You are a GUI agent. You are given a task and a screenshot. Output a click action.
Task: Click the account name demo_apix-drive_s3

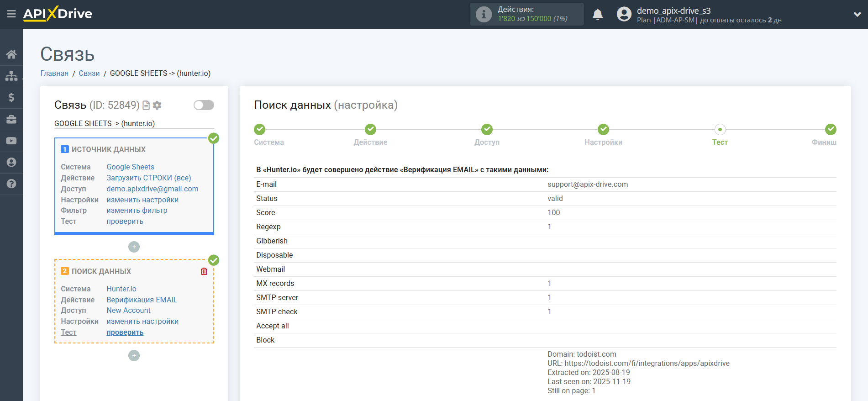point(673,11)
